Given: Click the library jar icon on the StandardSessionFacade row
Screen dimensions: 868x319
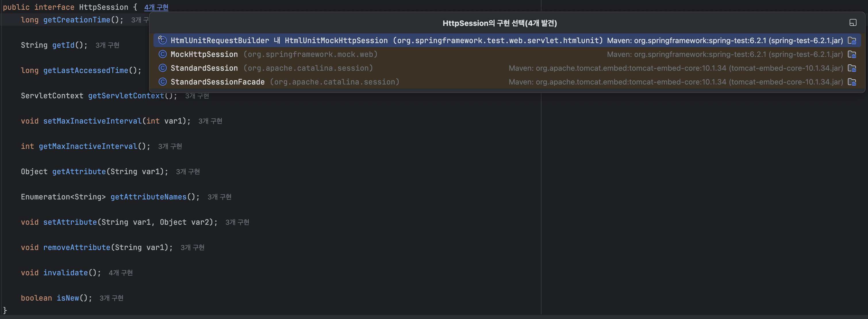Looking at the screenshot, I should pyautogui.click(x=852, y=82).
